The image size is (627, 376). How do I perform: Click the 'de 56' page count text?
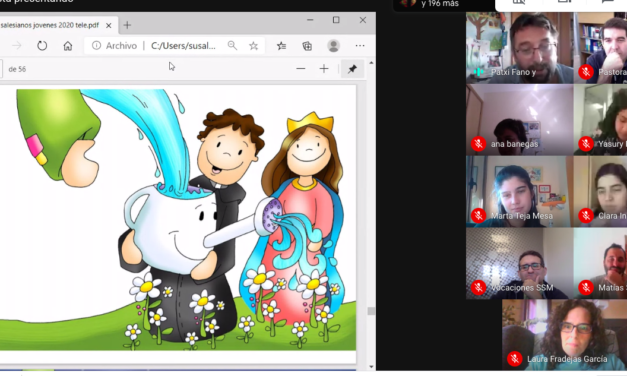point(17,69)
